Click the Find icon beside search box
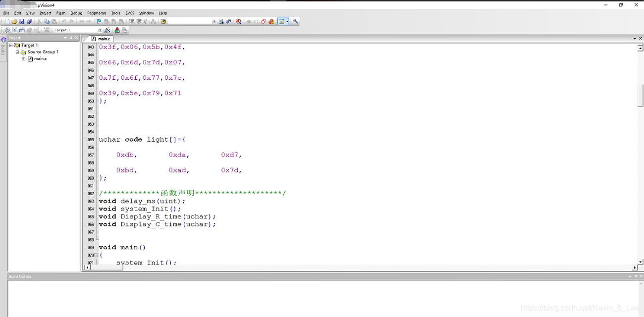 (221, 21)
